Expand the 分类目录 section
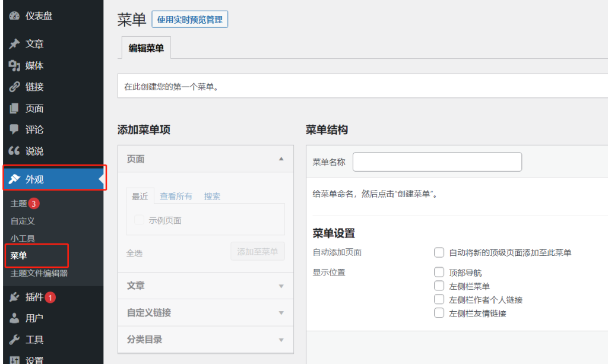 pyautogui.click(x=281, y=340)
